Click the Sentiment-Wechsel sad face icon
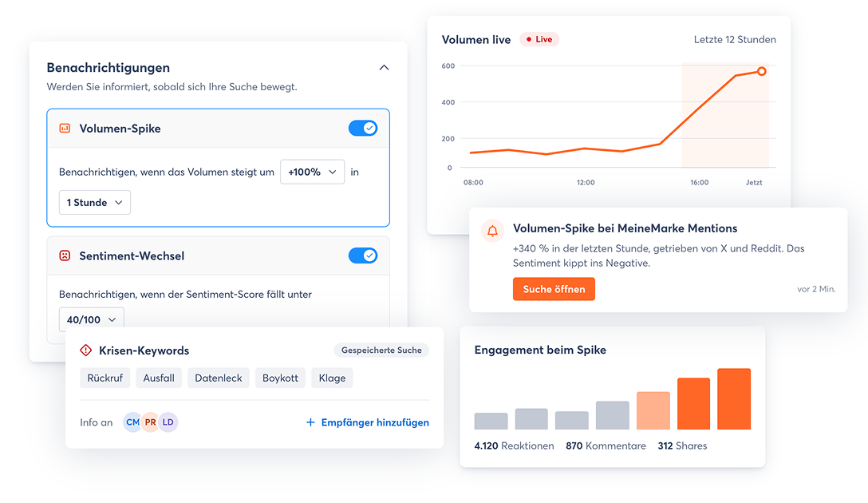868x503 pixels. coord(65,256)
